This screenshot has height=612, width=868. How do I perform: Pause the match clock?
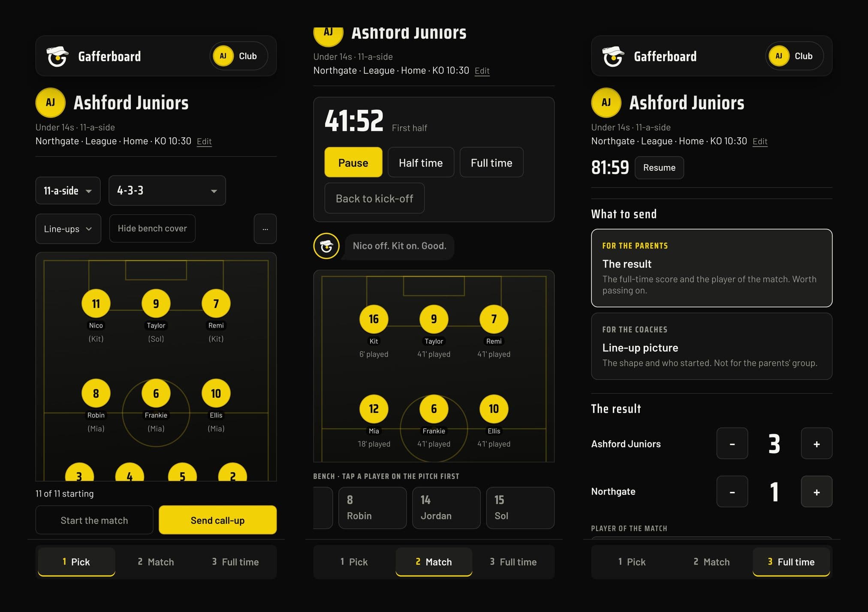[353, 162]
